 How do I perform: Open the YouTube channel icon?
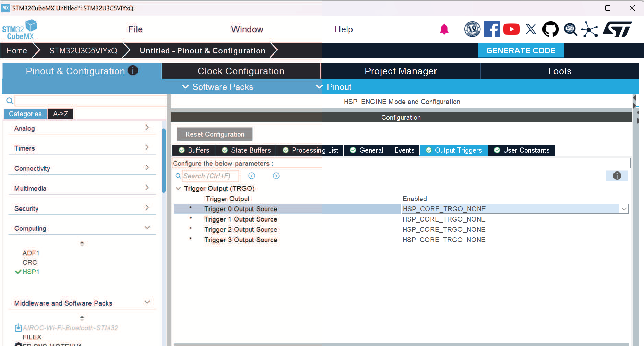(511, 29)
